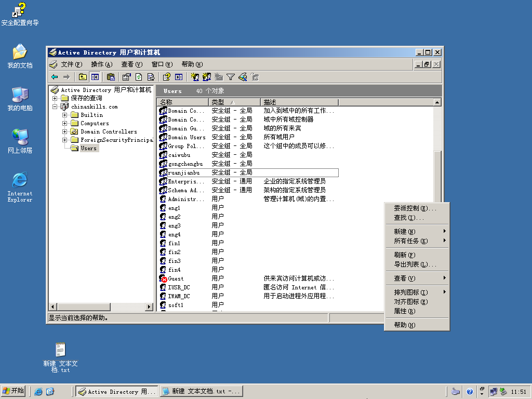
Task: Expand the Domain Controllers tree node
Action: [x=64, y=131]
